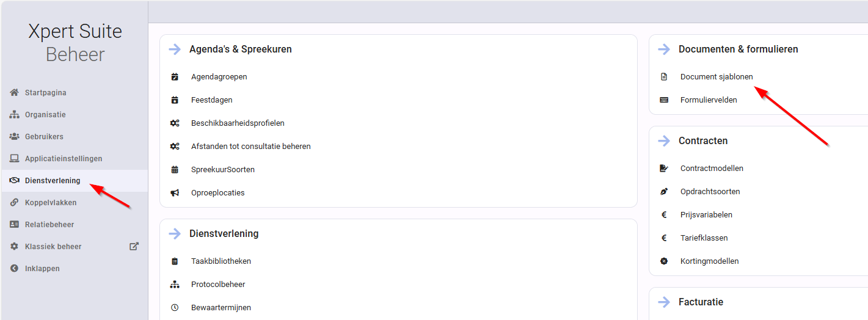This screenshot has height=320, width=868.
Task: Click the arrow beside Agenda's & Spreekuren heading
Action: tap(175, 49)
